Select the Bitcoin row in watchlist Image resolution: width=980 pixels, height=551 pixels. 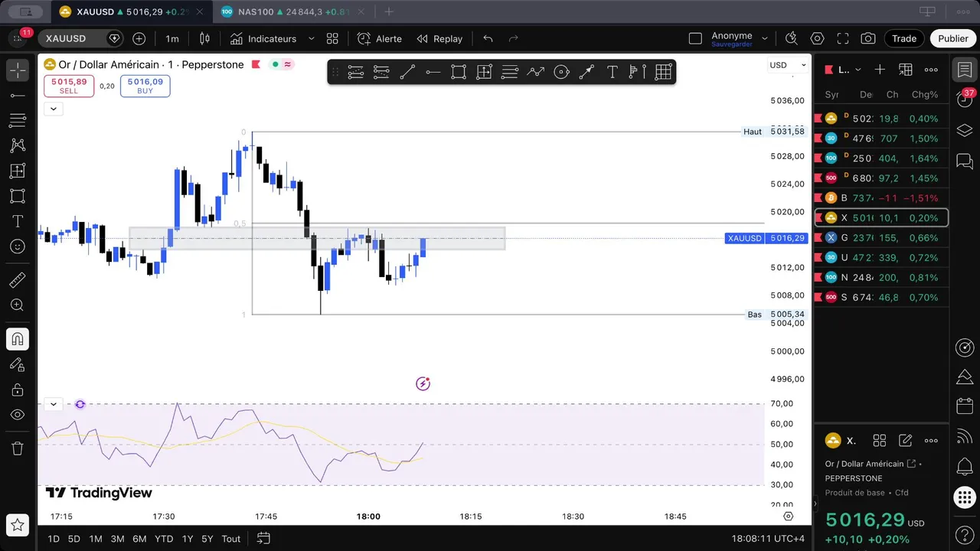pos(881,198)
